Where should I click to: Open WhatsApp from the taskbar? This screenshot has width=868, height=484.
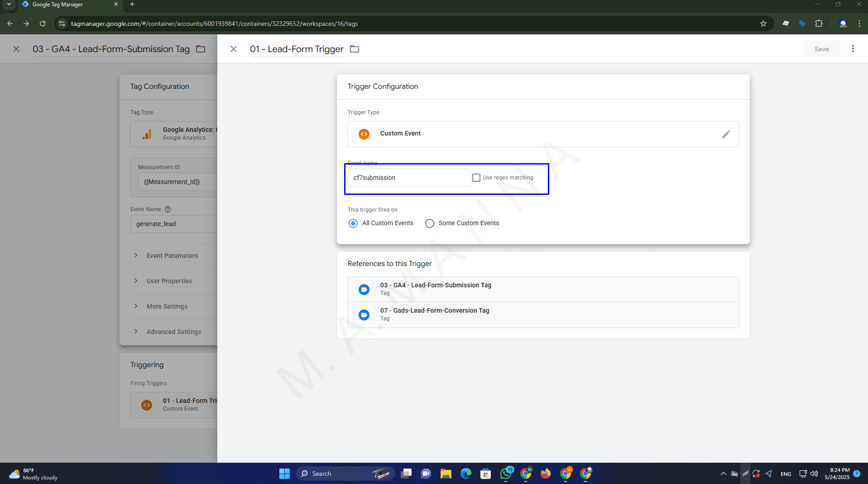[505, 474]
